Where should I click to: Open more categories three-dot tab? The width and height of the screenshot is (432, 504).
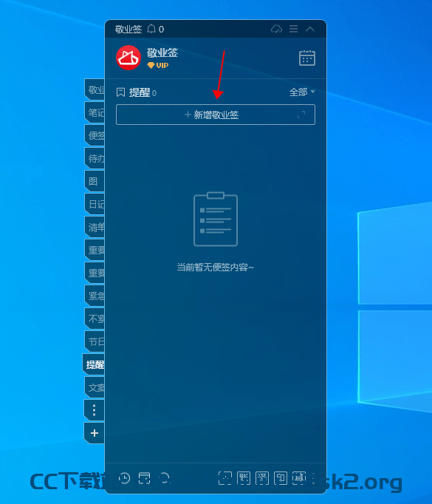(x=94, y=410)
